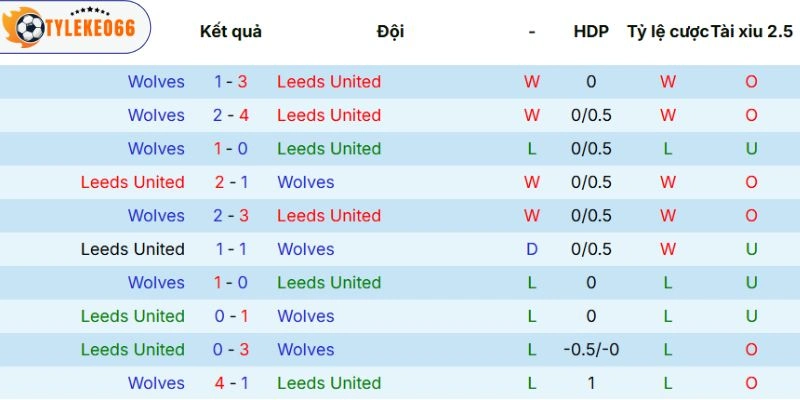Click the HDP value 1 in the last row
The image size is (800, 400).
tap(591, 383)
